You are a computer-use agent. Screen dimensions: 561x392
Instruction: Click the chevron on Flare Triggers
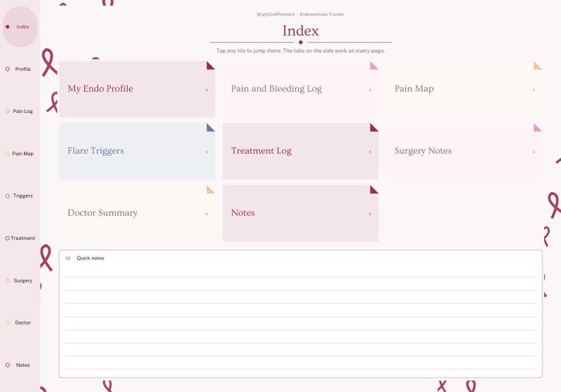(x=207, y=152)
